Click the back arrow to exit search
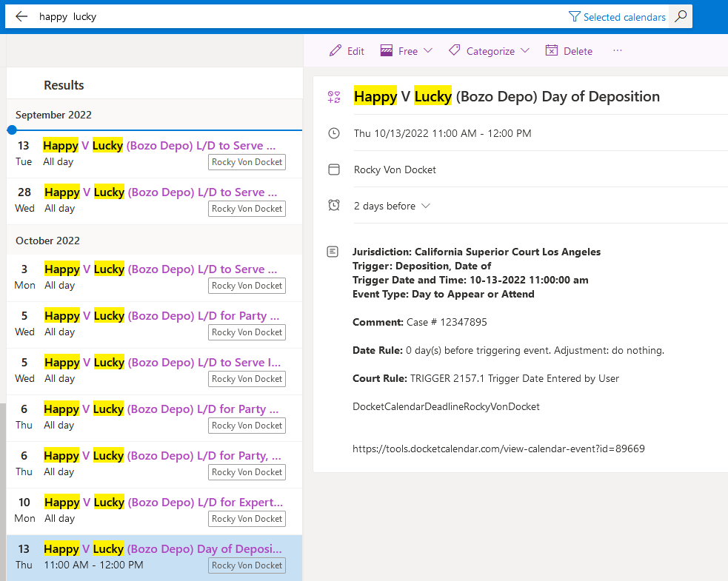Image resolution: width=728 pixels, height=581 pixels. click(21, 16)
